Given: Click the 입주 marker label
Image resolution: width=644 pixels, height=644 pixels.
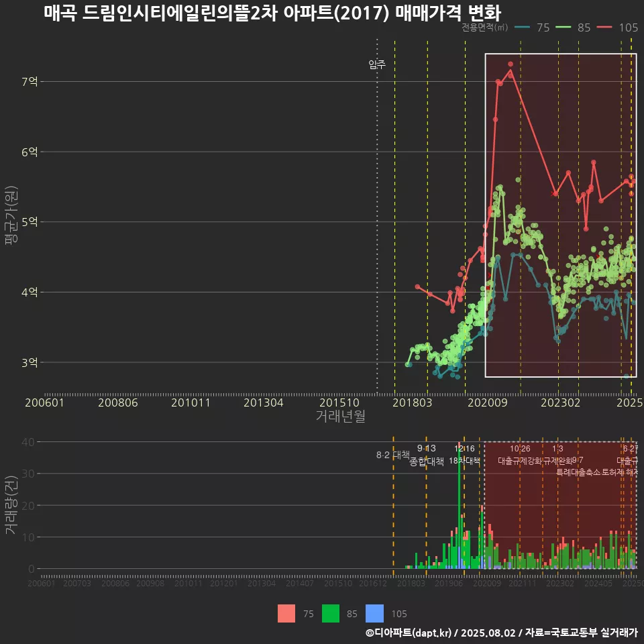Looking at the screenshot, I should tap(377, 64).
